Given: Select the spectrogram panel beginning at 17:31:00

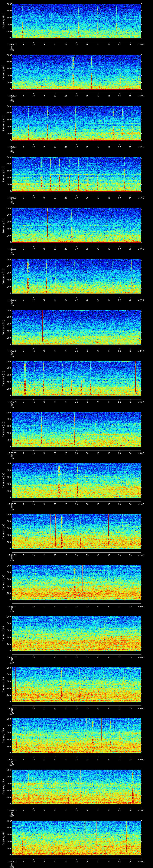Looking at the screenshot, I should (x=76, y=21).
